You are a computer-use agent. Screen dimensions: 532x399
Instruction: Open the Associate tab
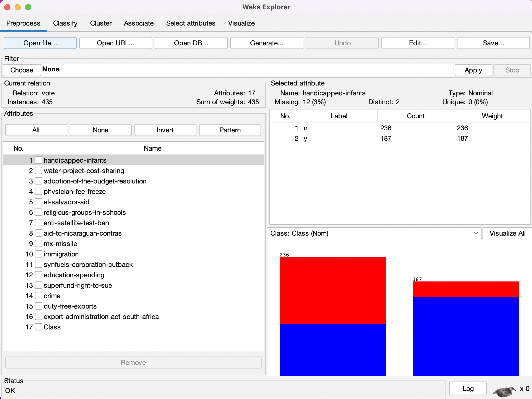click(139, 23)
